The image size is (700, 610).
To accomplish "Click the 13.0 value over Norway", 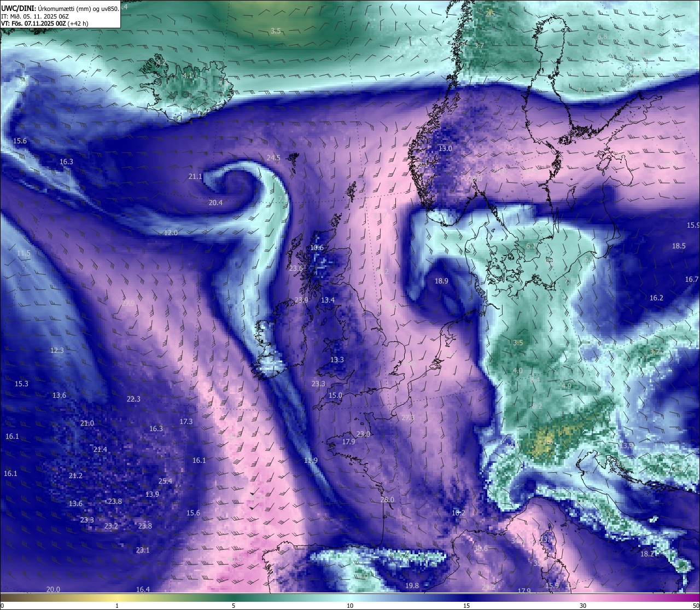I will click(x=445, y=148).
